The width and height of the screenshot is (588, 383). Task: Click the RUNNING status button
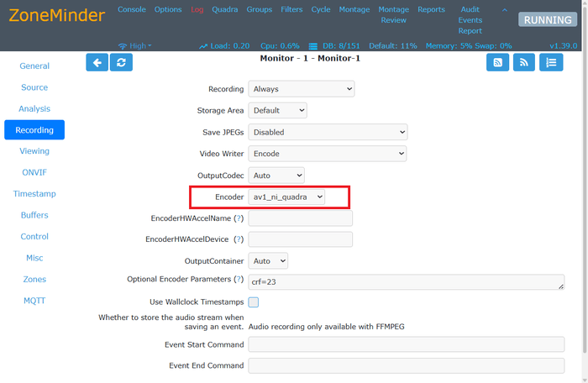click(548, 20)
